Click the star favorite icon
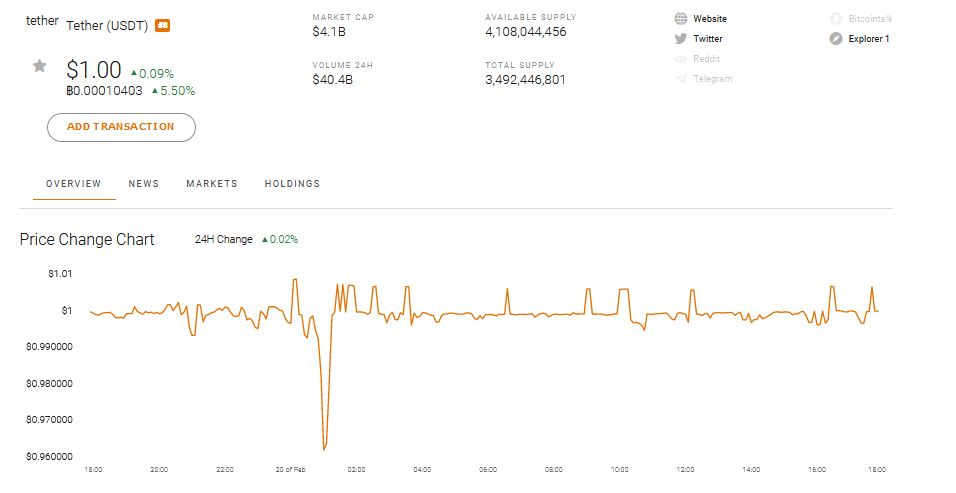The image size is (956, 493). point(40,66)
